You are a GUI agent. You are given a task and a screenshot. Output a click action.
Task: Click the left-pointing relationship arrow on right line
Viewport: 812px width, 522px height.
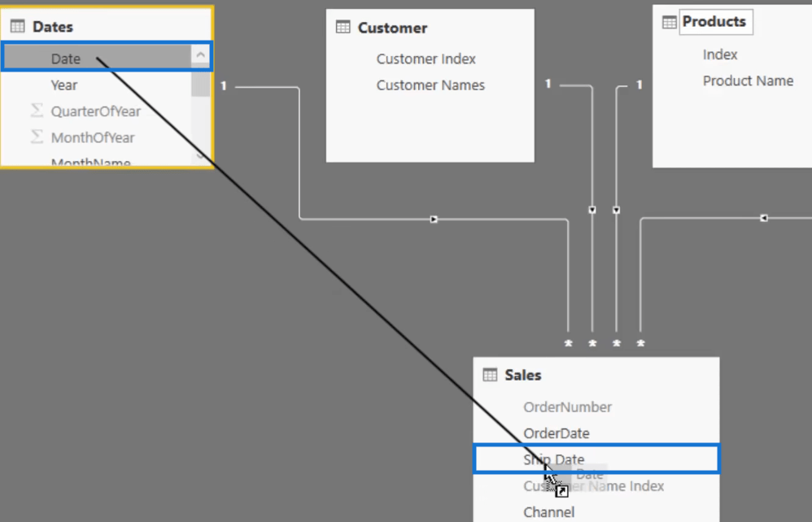(764, 219)
